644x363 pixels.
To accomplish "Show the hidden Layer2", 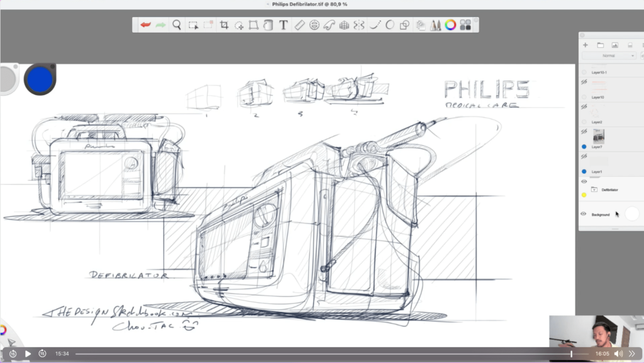I will point(584,107).
